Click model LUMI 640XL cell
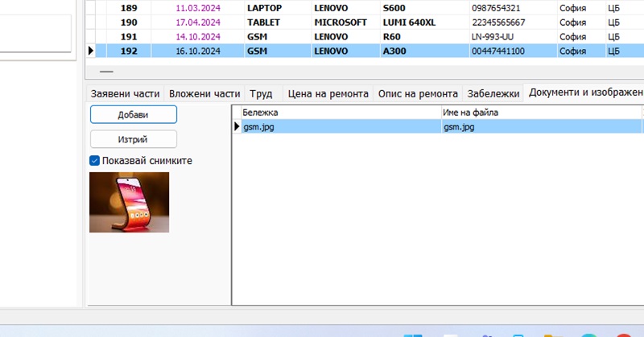Image resolution: width=644 pixels, height=337 pixels. coord(425,23)
